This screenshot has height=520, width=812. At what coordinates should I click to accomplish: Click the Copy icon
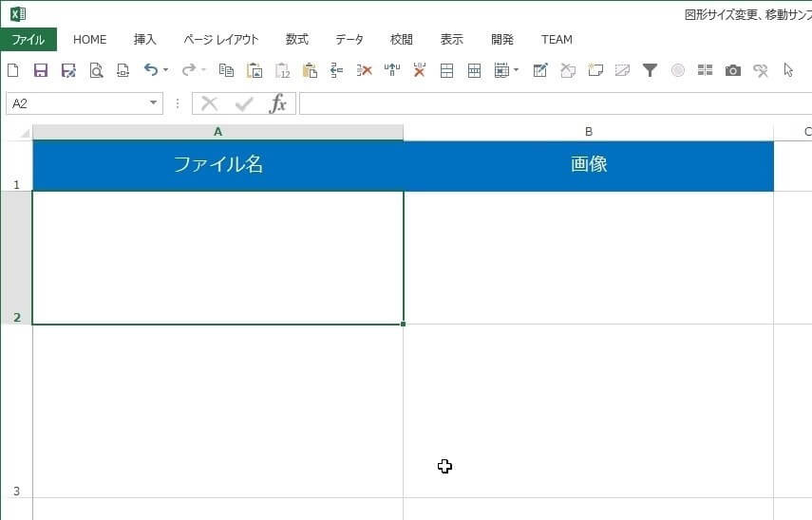pos(226,70)
